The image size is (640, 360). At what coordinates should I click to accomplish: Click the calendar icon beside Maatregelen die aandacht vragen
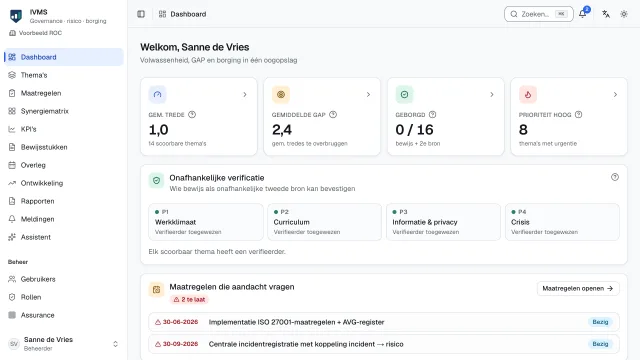tap(156, 290)
